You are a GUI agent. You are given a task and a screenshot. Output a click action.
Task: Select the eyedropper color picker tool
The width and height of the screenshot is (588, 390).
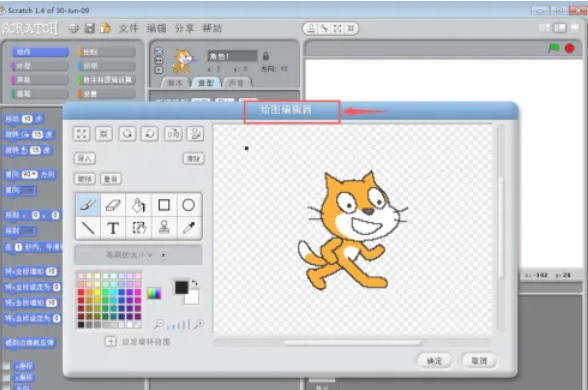[189, 228]
